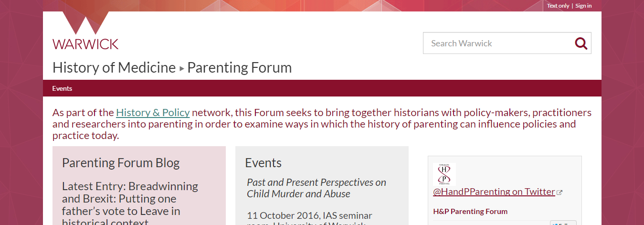Image resolution: width=644 pixels, height=225 pixels.
Task: Click the external link icon beside Twitter link
Action: point(560,193)
